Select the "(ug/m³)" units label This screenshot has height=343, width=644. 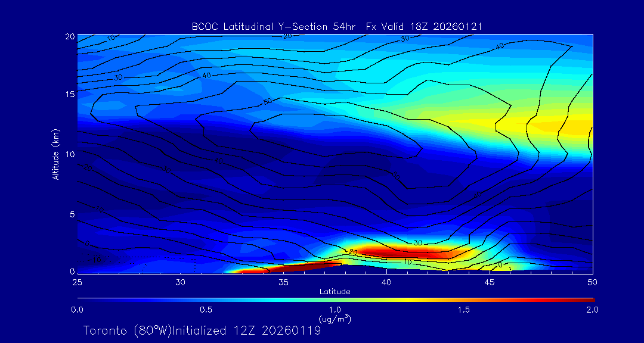click(335, 319)
